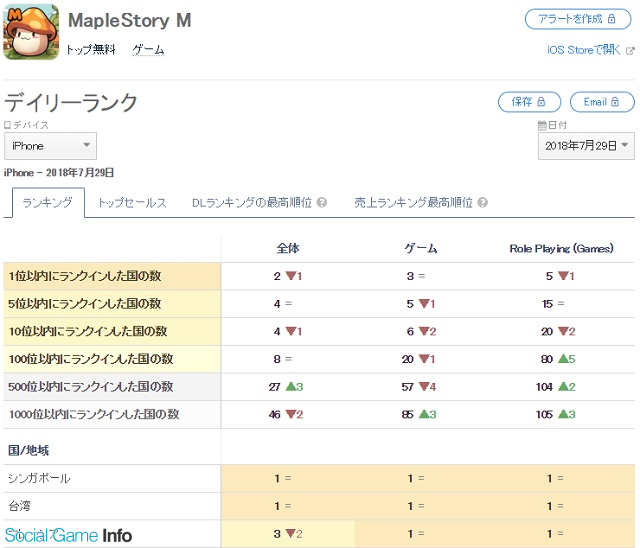The width and height of the screenshot is (640, 548).
Task: Click the 台湾 country row label
Action: [x=19, y=506]
